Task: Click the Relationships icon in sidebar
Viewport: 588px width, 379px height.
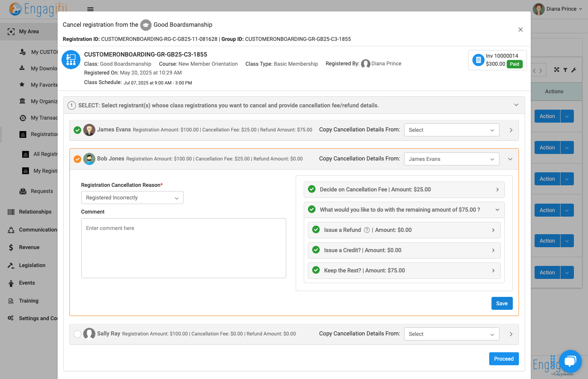Action: click(x=11, y=212)
